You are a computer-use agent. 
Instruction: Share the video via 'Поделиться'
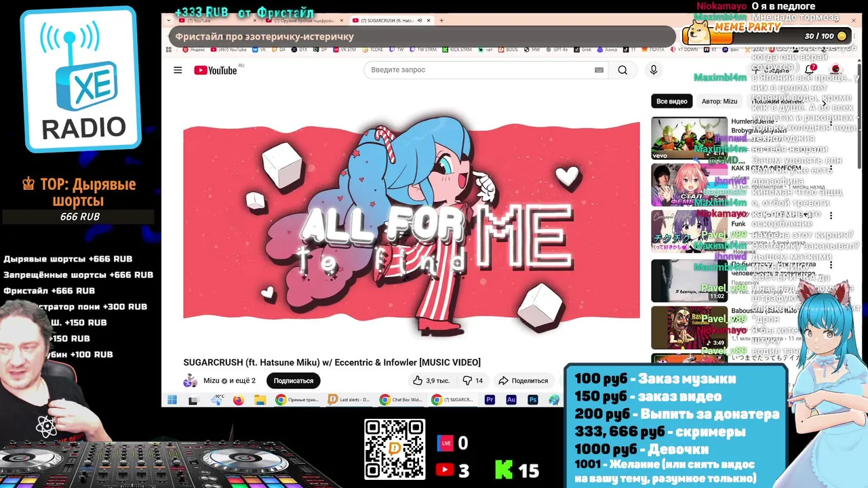[x=523, y=381]
